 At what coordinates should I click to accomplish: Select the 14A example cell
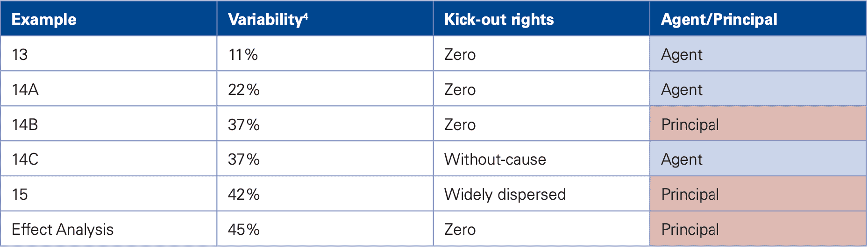coord(25,89)
